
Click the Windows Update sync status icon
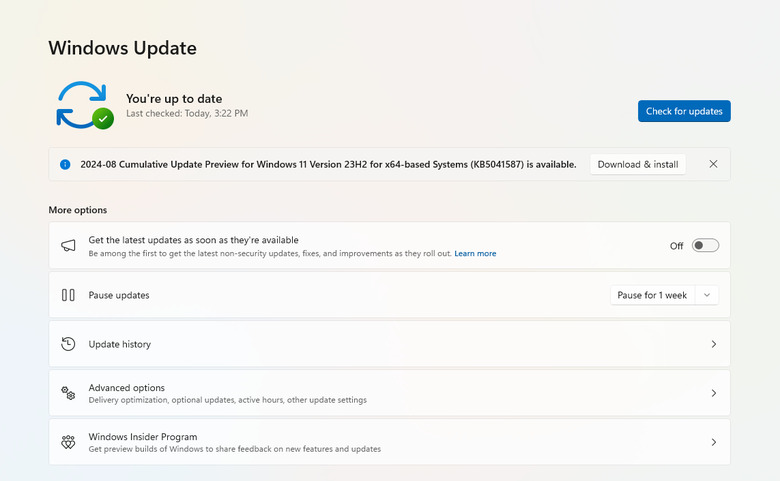(x=84, y=105)
